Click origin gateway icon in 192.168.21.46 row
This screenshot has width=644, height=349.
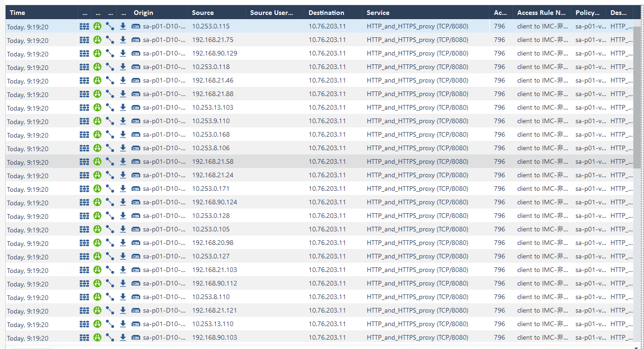[x=136, y=81]
